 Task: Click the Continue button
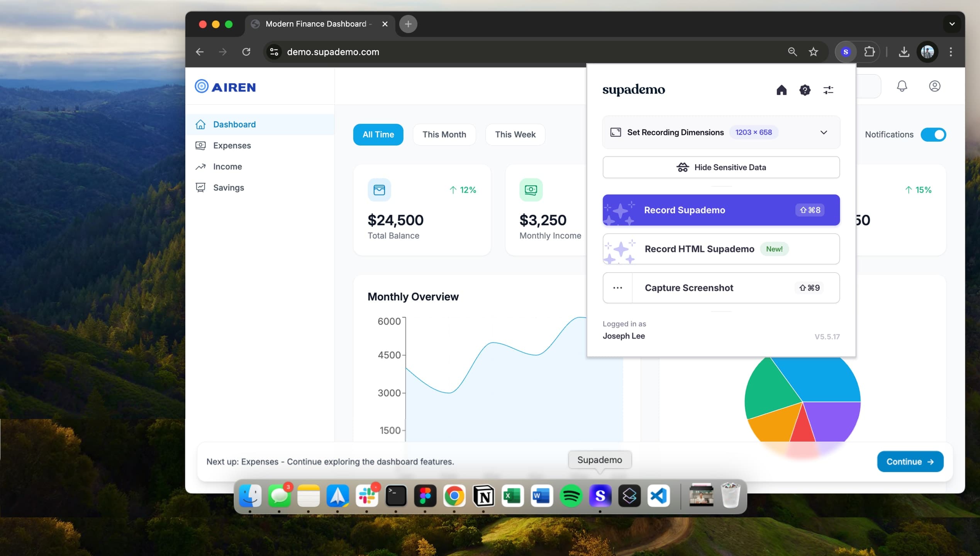pos(910,461)
